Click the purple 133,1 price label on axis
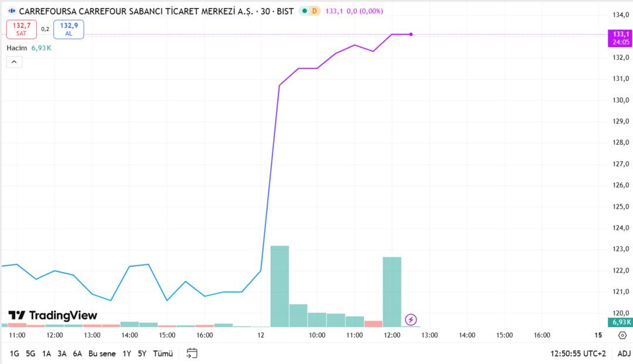Image resolution: width=633 pixels, height=364 pixels. point(621,35)
